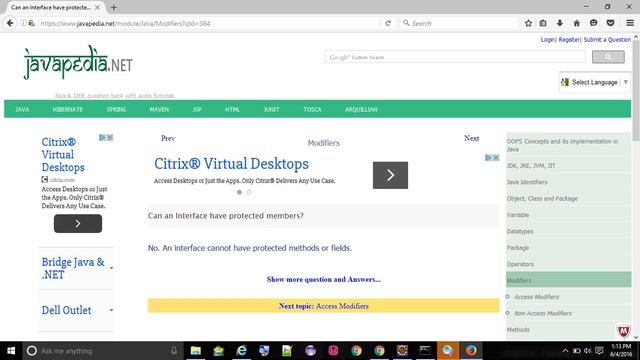Click the arrow button in center Citrix ad
The height and width of the screenshot is (360, 640).
tap(390, 175)
